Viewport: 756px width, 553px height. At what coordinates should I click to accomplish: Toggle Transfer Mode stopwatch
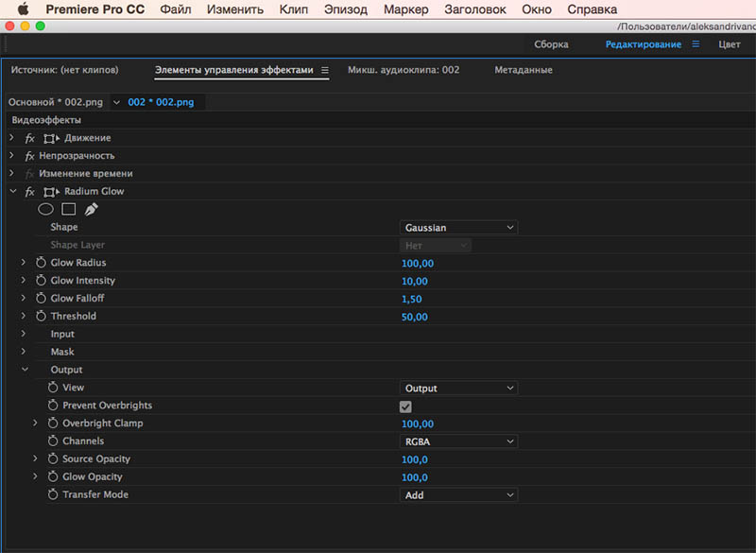coord(53,494)
